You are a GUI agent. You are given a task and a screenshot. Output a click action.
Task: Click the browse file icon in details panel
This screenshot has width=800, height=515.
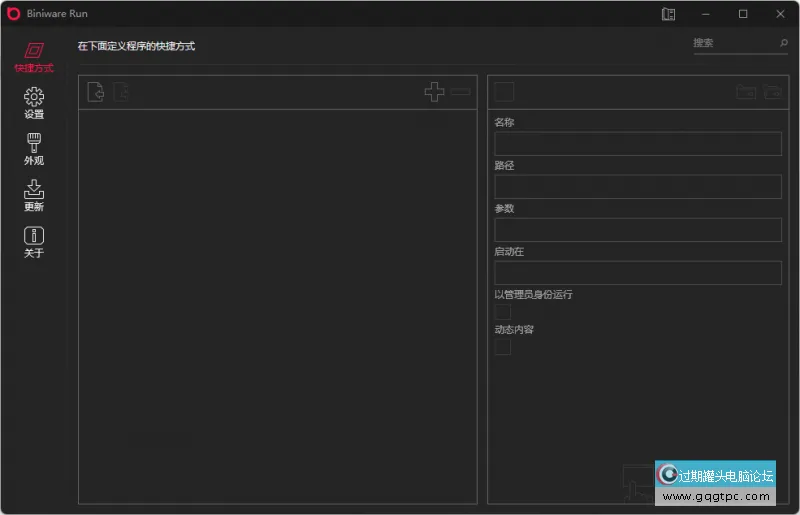coord(746,92)
